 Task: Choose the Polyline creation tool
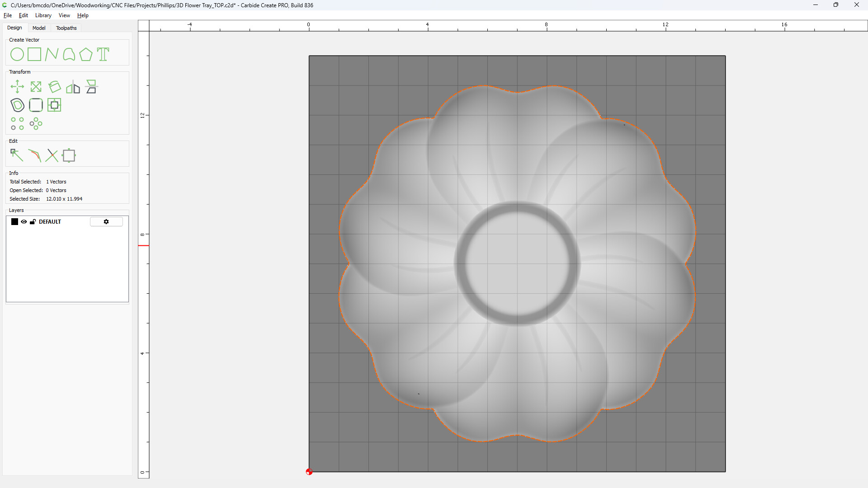tap(52, 55)
